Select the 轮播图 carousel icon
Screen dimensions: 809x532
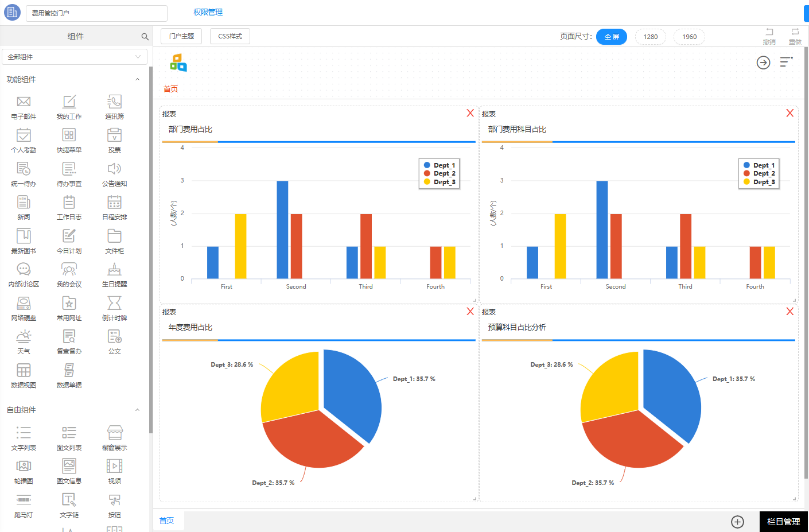(x=24, y=466)
